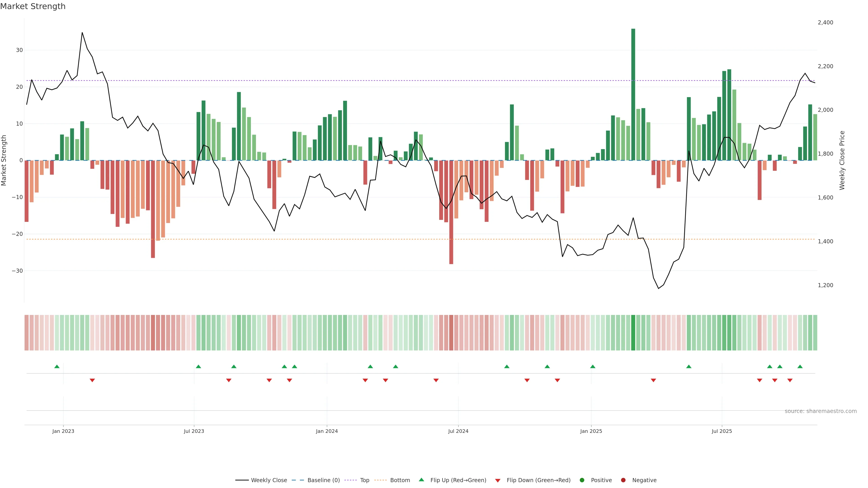
Task: Click last red flip-down triangle marker
Action: click(x=790, y=380)
